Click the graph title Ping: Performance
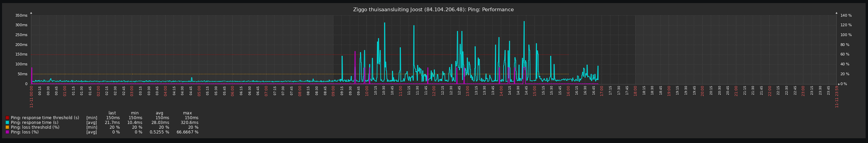The width and height of the screenshot is (868, 143). 433,10
